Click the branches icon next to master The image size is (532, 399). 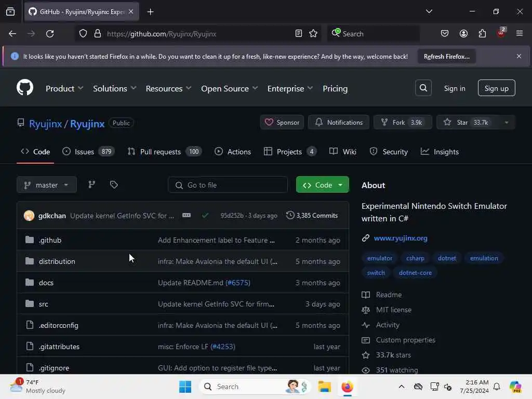point(91,184)
